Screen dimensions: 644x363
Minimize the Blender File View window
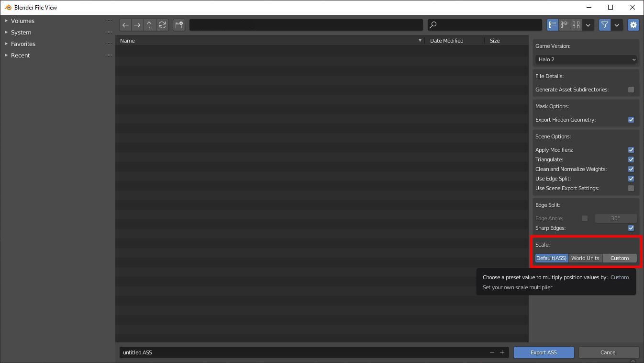pyautogui.click(x=588, y=7)
